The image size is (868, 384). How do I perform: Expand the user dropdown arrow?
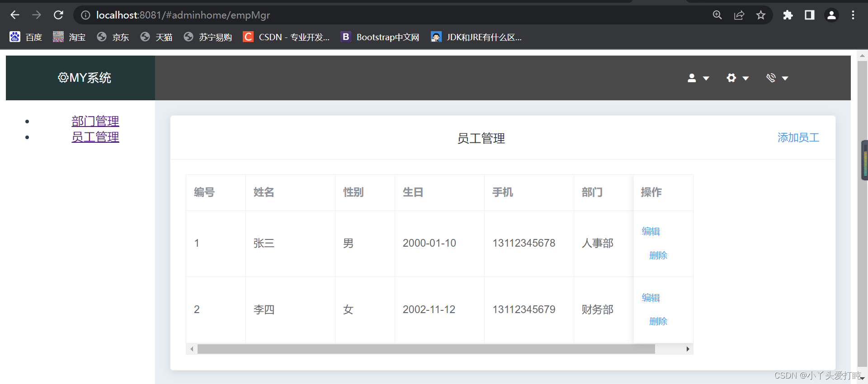[706, 79]
